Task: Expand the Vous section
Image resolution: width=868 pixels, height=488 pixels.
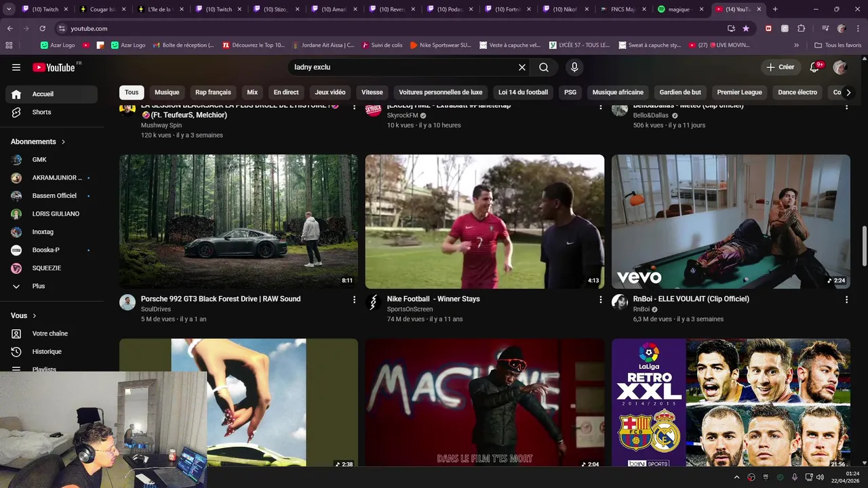Action: 24,316
